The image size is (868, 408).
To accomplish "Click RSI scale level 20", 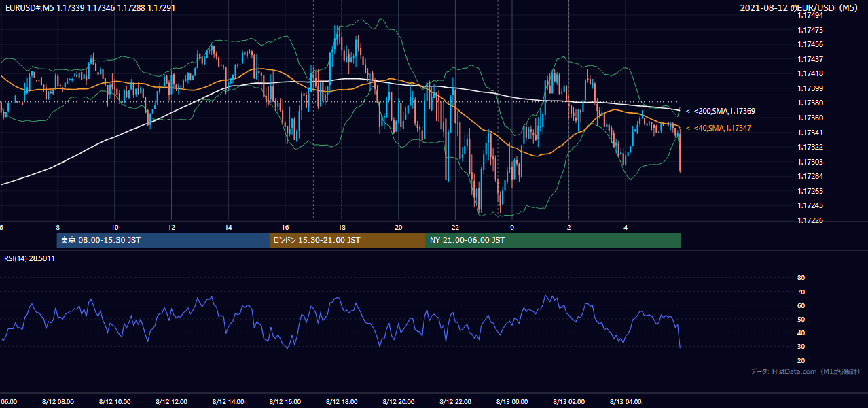I will pos(801,360).
